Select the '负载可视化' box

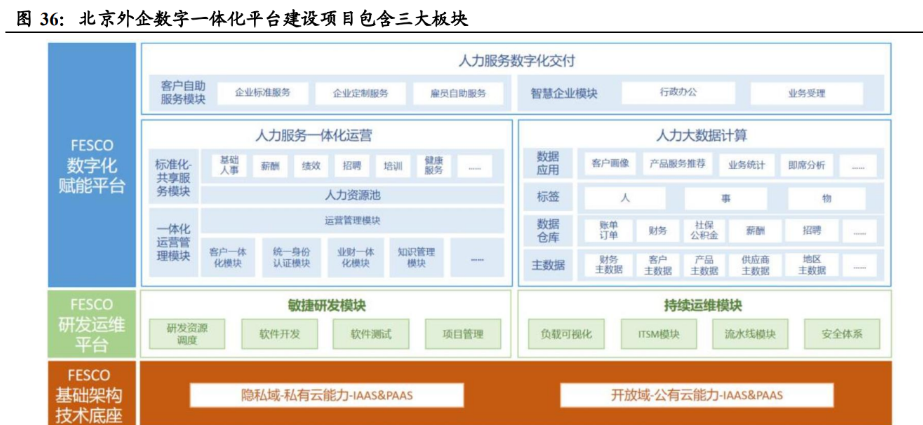click(567, 334)
